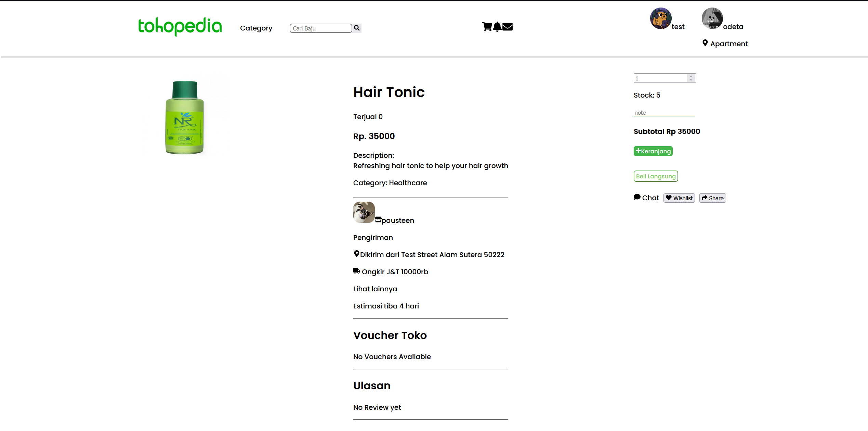Image resolution: width=868 pixels, height=431 pixels.
Task: Click Beli Langsung to buy now
Action: pyautogui.click(x=655, y=176)
